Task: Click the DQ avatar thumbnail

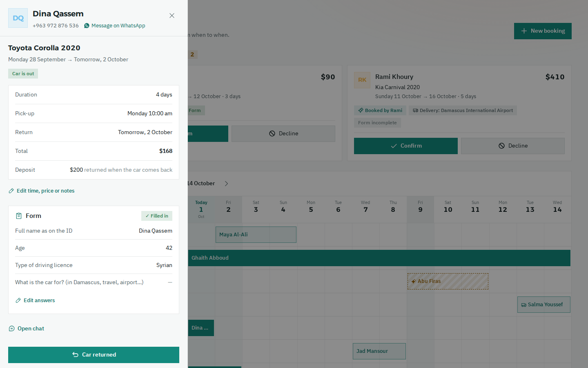Action: (18, 18)
